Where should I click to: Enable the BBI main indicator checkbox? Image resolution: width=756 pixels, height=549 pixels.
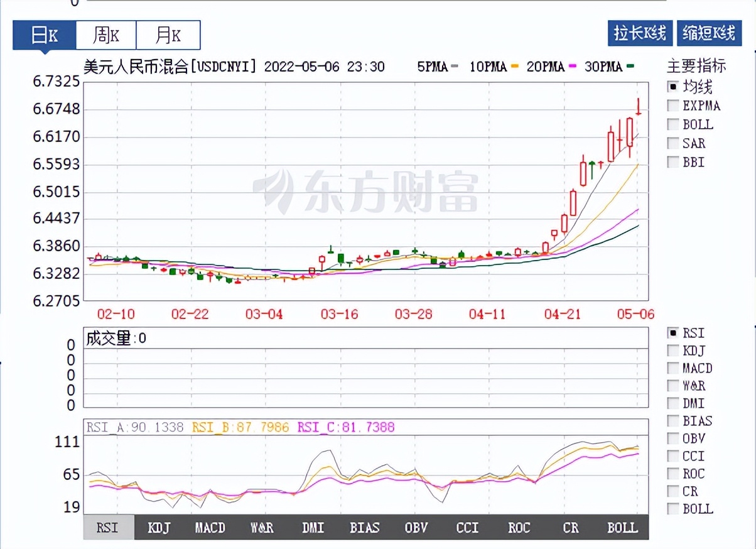tap(672, 162)
